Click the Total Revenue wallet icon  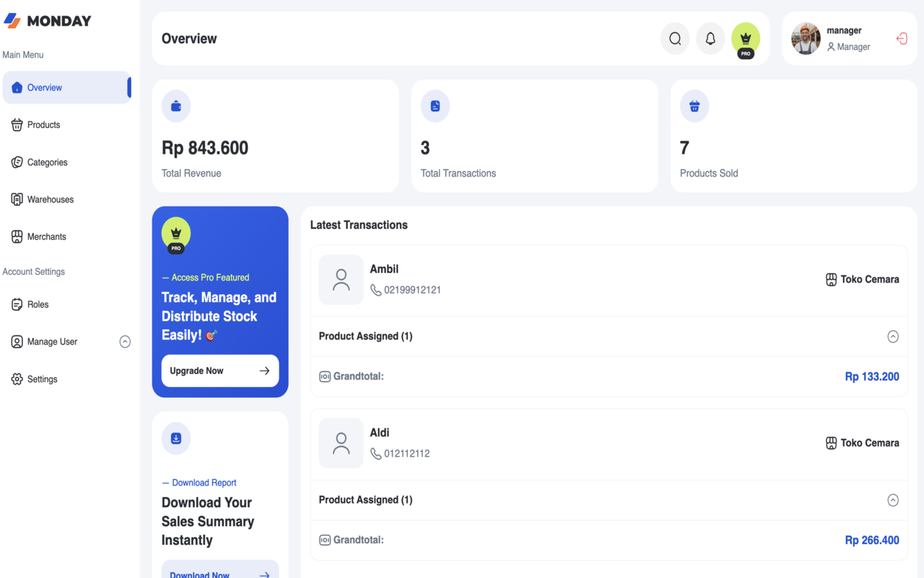(176, 106)
